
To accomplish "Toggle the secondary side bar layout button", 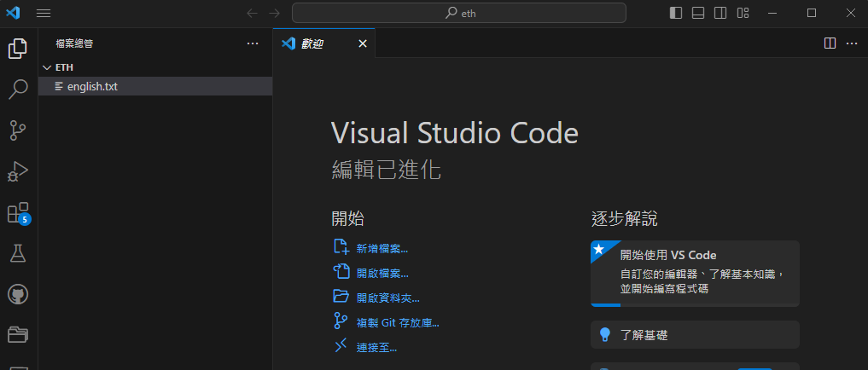I will pyautogui.click(x=720, y=14).
